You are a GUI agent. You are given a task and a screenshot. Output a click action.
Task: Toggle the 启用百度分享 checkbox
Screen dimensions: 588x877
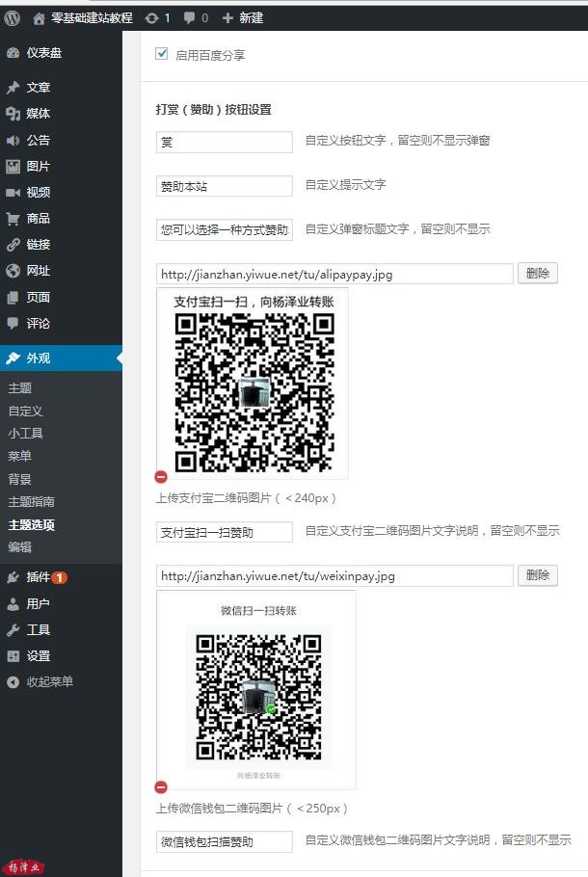click(x=162, y=54)
